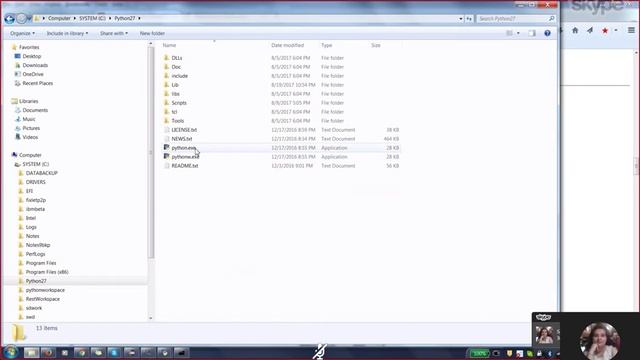This screenshot has width=640, height=360.
Task: Open Program Files (x86) in tree
Action: click(x=47, y=272)
